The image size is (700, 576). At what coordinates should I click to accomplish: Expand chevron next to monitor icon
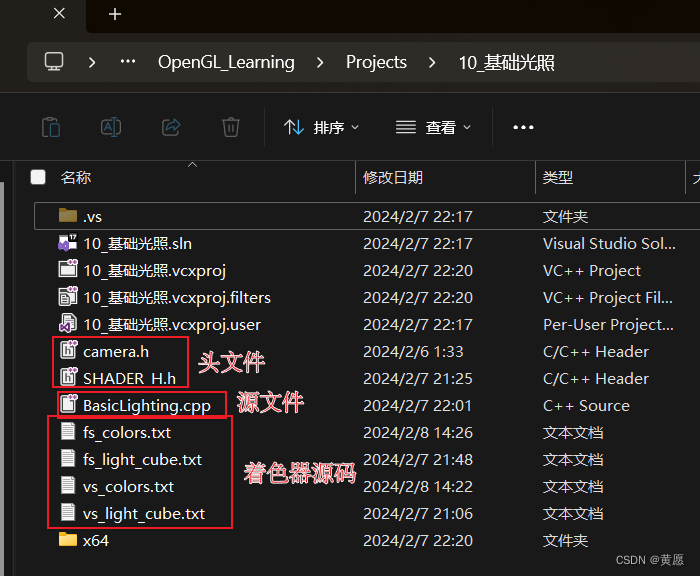coord(92,62)
